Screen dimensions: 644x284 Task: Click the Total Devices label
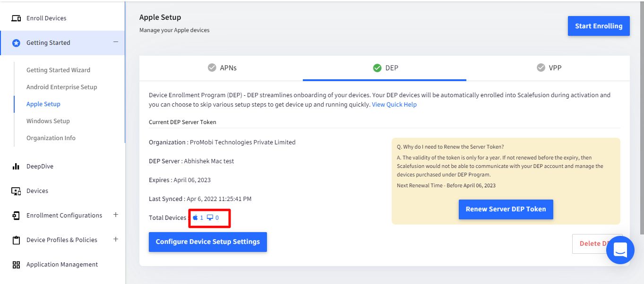pos(169,217)
